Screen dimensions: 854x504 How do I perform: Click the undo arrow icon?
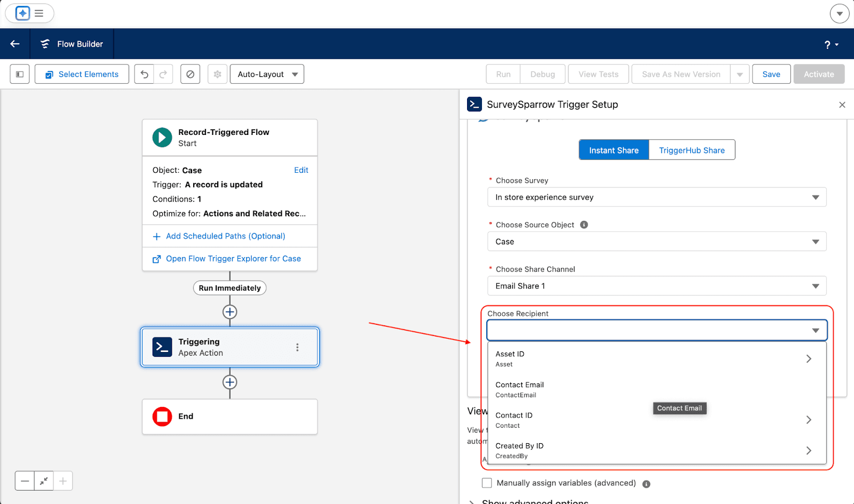[144, 74]
